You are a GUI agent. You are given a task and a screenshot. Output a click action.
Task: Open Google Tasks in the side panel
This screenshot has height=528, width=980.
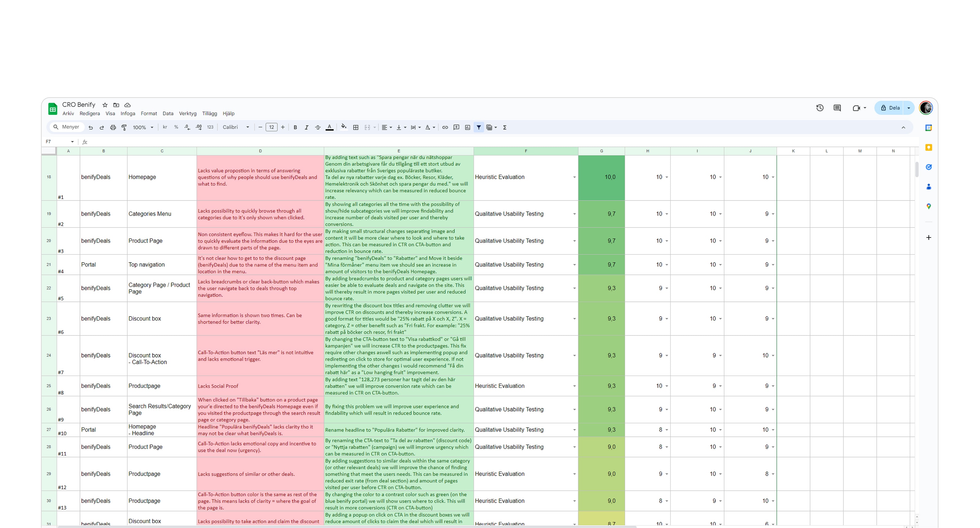(x=929, y=167)
